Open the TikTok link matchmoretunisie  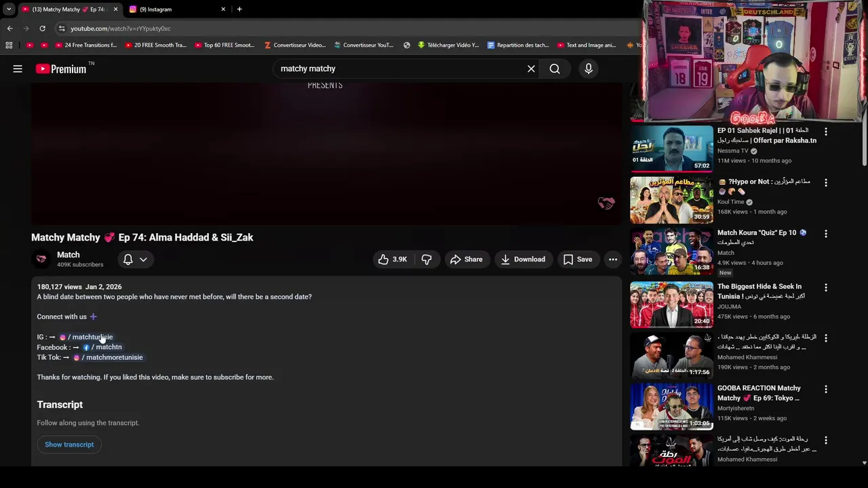click(x=108, y=357)
